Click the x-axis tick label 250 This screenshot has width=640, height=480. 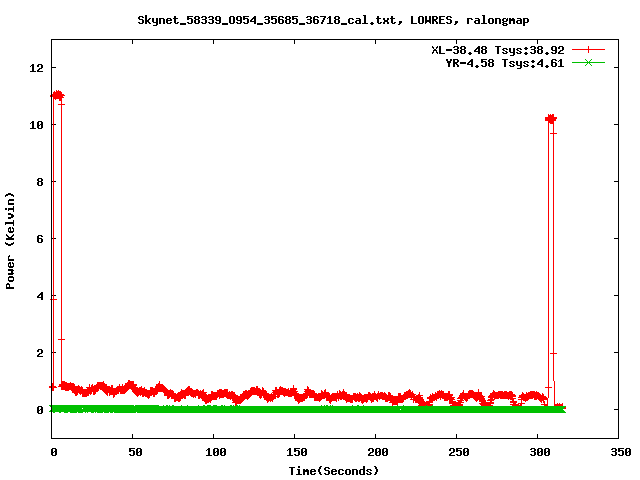pyautogui.click(x=458, y=452)
